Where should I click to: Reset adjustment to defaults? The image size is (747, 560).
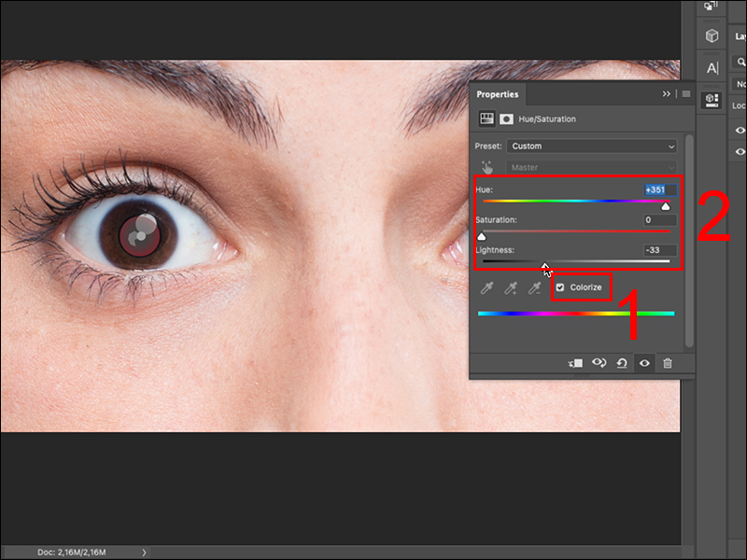pos(622,363)
